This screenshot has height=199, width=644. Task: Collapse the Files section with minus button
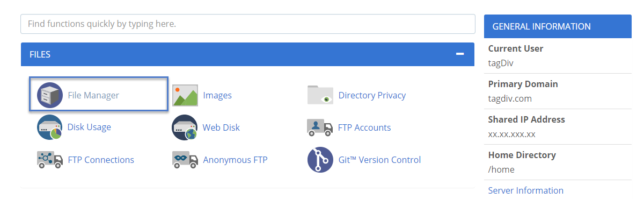click(x=460, y=54)
